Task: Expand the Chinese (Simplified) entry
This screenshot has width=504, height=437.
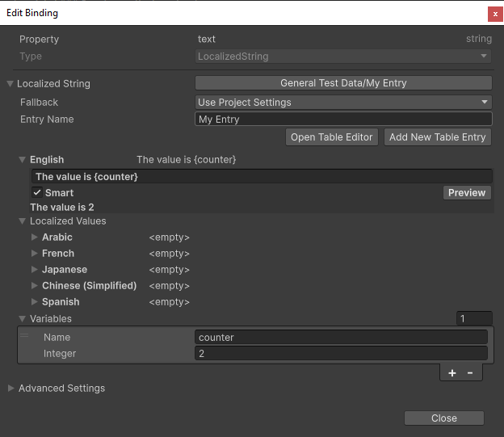Action: [x=35, y=286]
